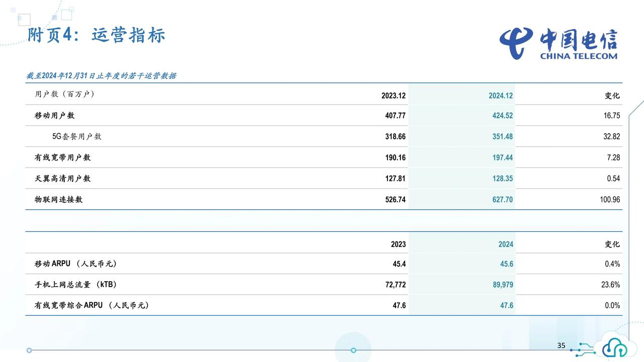Select the value 72,772

coord(395,285)
